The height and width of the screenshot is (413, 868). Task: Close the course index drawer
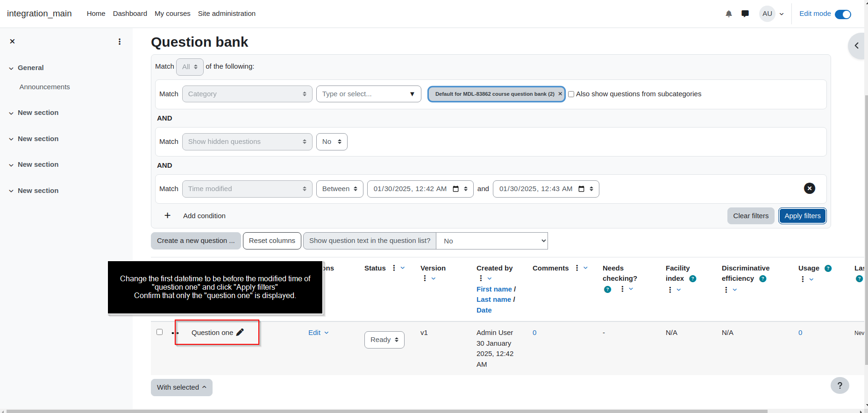13,41
